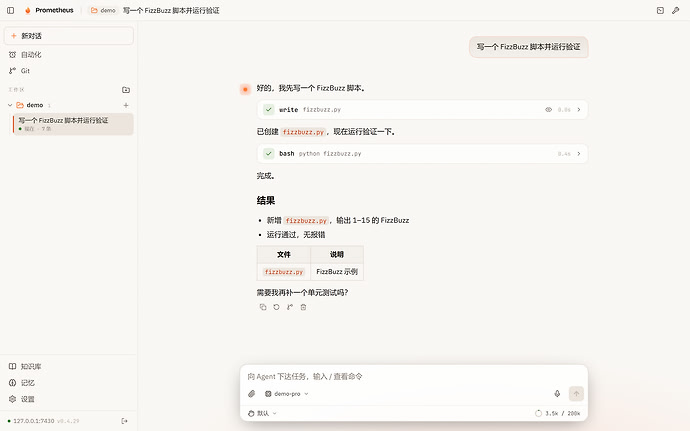This screenshot has height=431, width=690.
Task: Click fizzbuzz.py in the 结果 bullet list
Action: pyautogui.click(x=306, y=221)
